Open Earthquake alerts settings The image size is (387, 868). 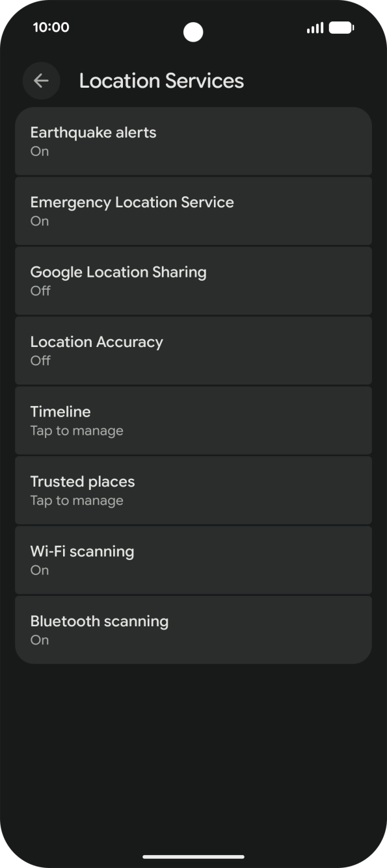[193, 141]
